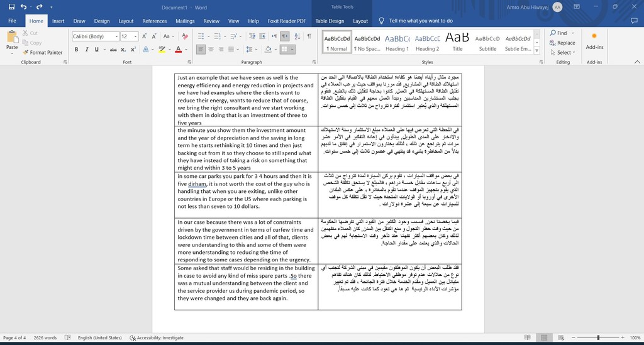Open the font size dropdown
This screenshot has width=644, height=345.
pos(136,36)
